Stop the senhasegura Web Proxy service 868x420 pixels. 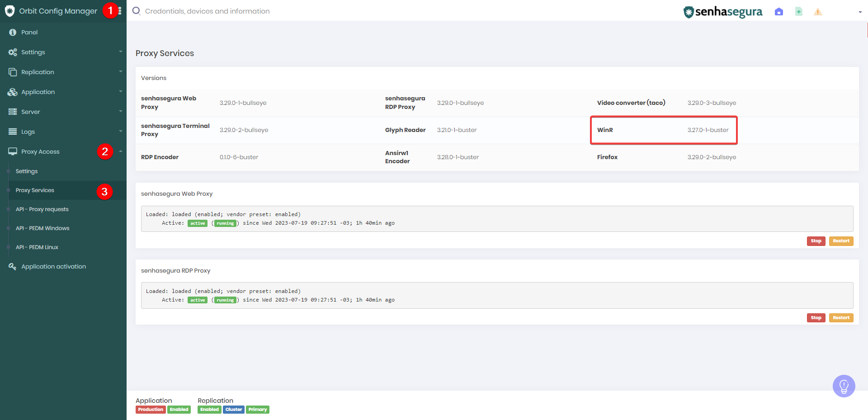(x=816, y=241)
